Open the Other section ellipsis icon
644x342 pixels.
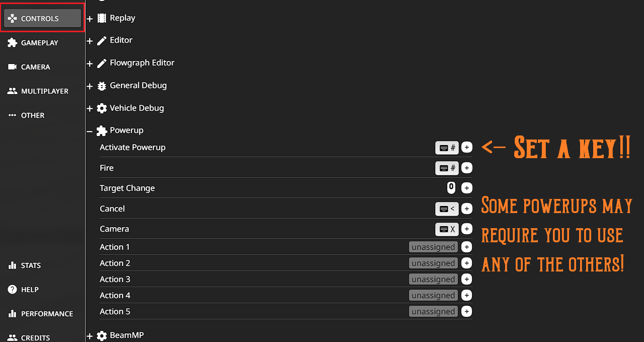pyautogui.click(x=13, y=115)
